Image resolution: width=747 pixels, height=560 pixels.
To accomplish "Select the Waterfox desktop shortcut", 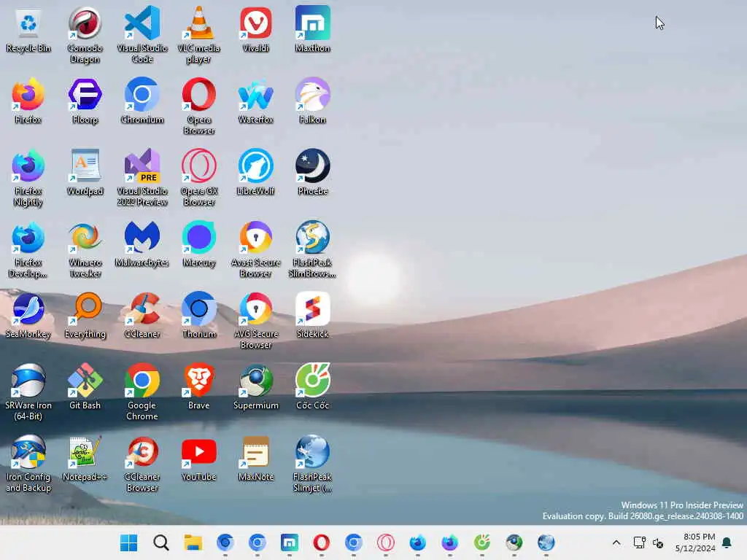I will (256, 101).
